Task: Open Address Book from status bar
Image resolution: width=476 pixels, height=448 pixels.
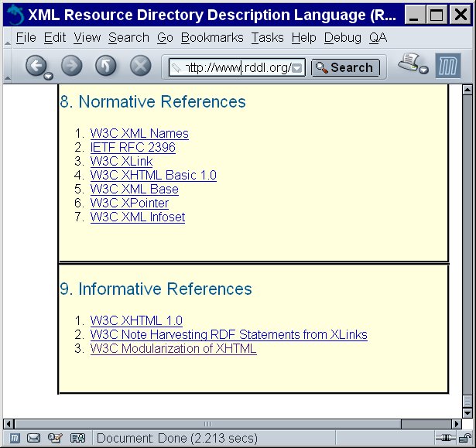Action: (x=77, y=439)
